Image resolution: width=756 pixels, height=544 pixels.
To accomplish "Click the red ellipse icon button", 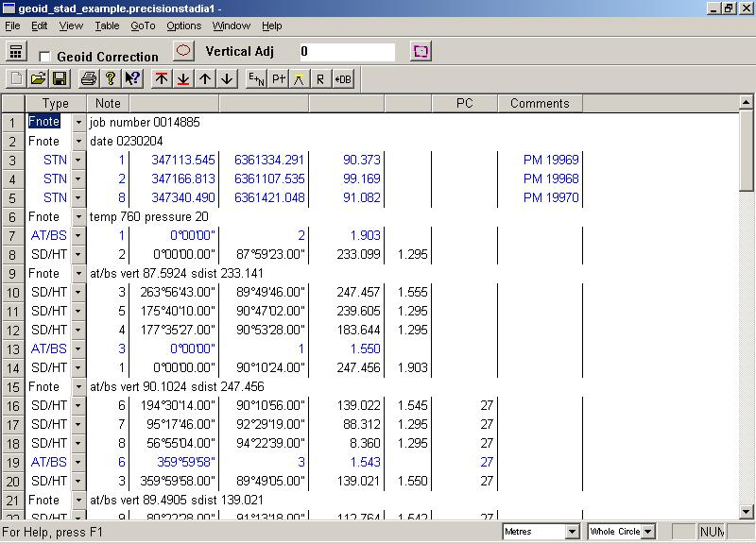I will coord(185,51).
